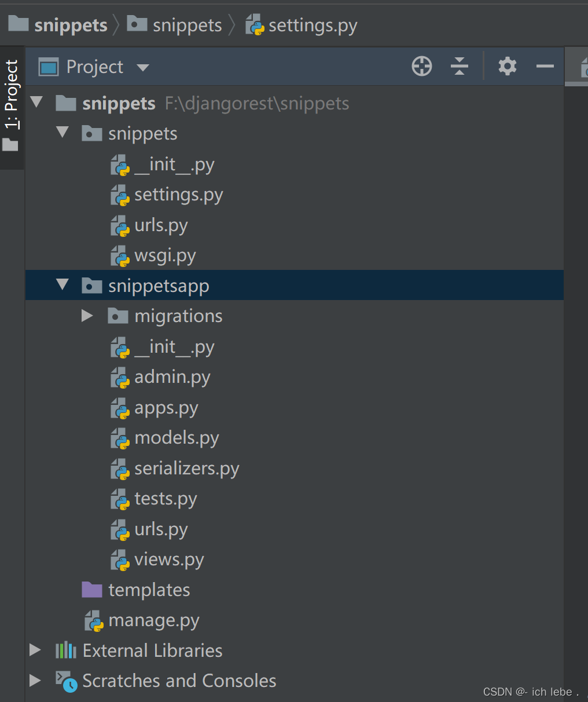
Task: Select Scratches and Consoles entry
Action: pyautogui.click(x=295, y=681)
